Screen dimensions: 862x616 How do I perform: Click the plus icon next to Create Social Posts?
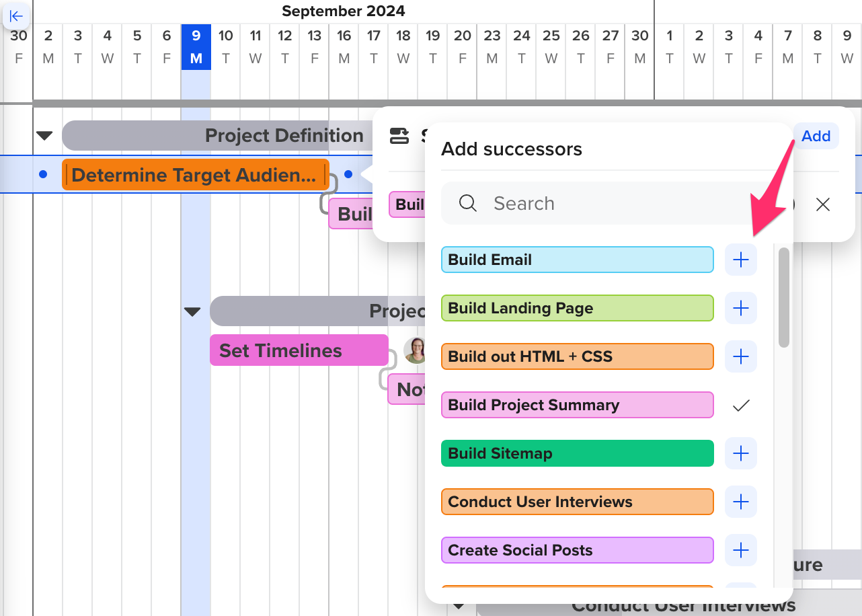(740, 550)
